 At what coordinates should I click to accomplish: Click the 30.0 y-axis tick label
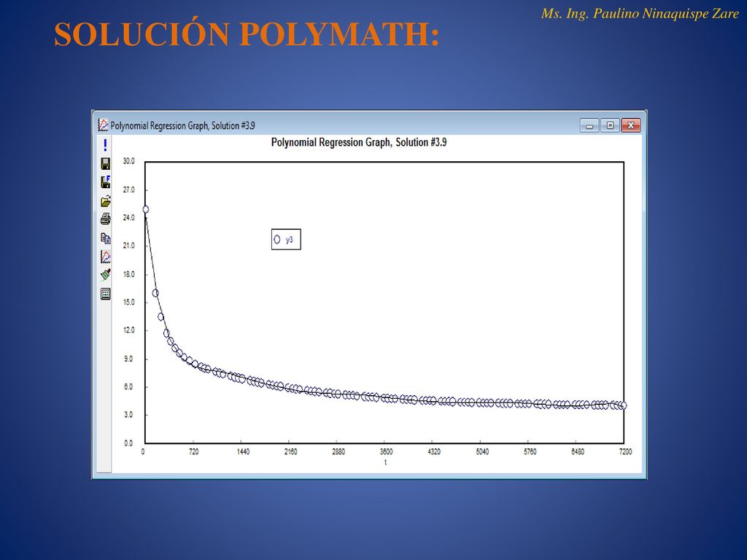point(129,161)
